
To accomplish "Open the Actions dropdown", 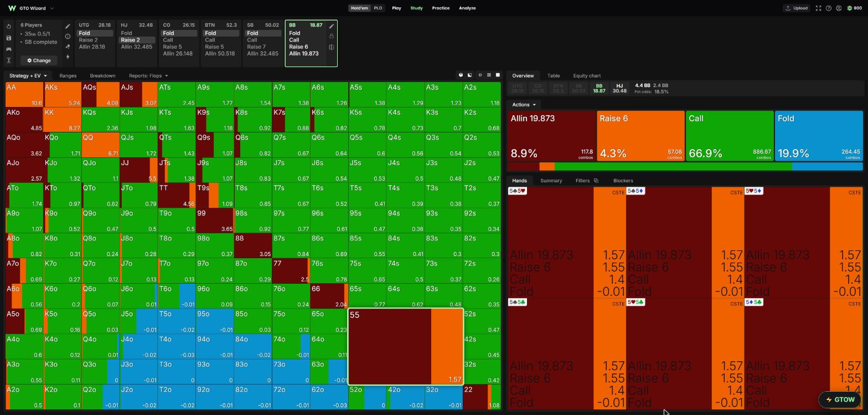I will pos(524,105).
